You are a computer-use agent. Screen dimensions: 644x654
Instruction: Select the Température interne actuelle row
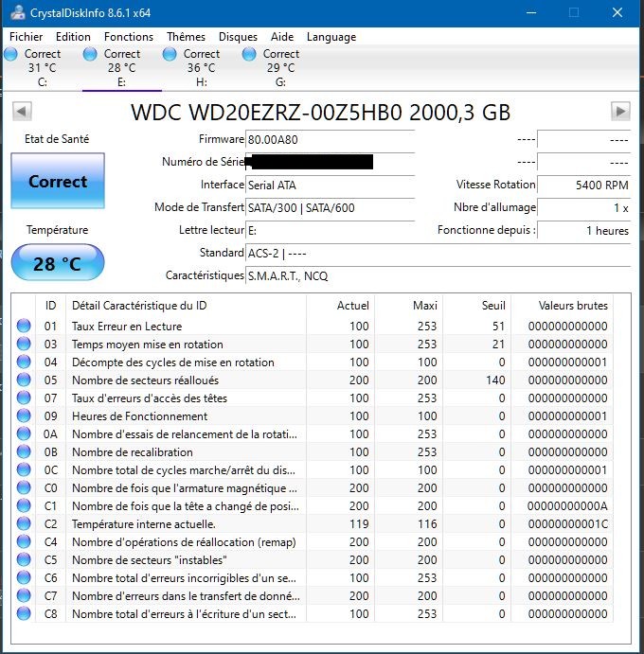(x=313, y=523)
